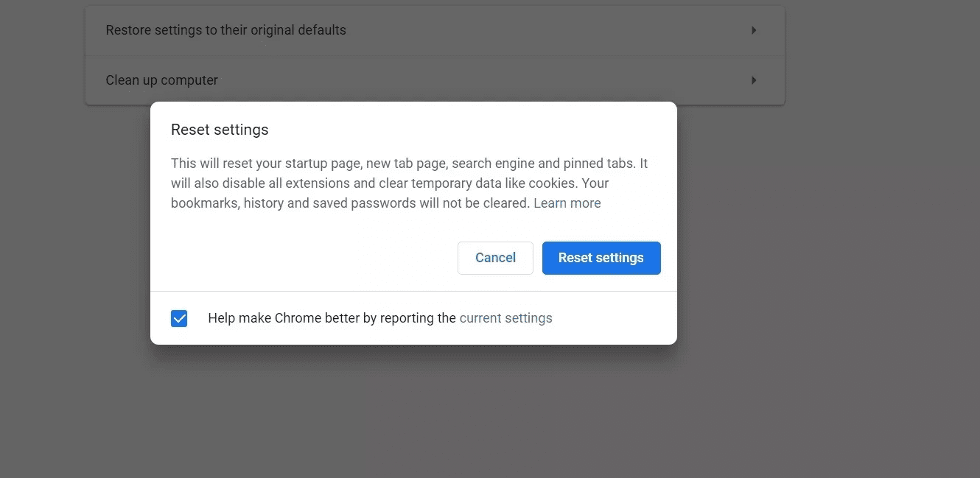Open the Learn more link
This screenshot has height=478, width=980.
[567, 203]
